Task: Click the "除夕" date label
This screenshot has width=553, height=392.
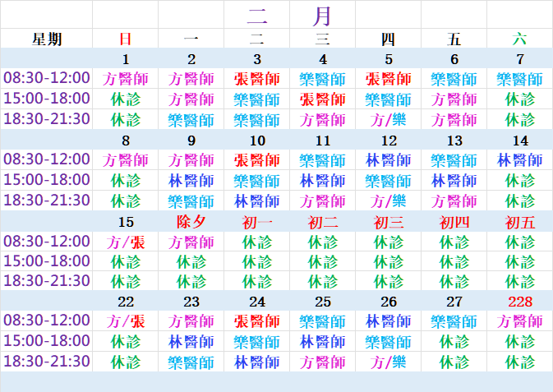Action: [x=191, y=222]
